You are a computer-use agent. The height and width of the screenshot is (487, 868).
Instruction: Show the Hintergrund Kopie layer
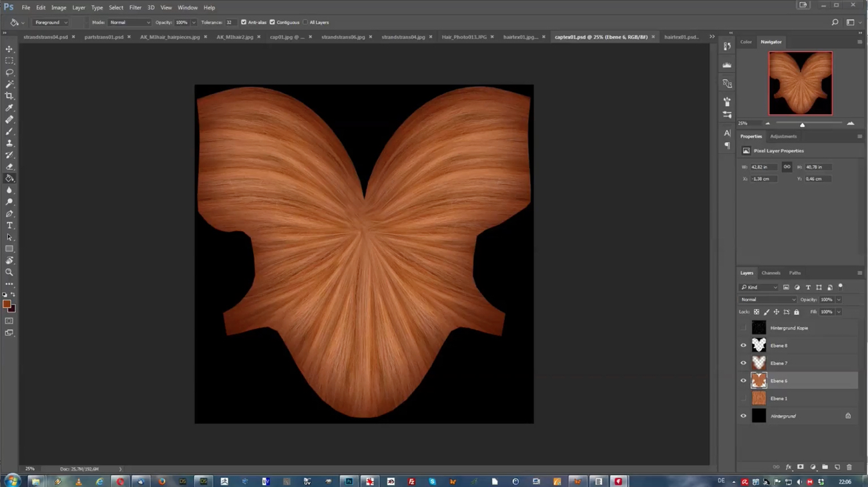tap(743, 328)
